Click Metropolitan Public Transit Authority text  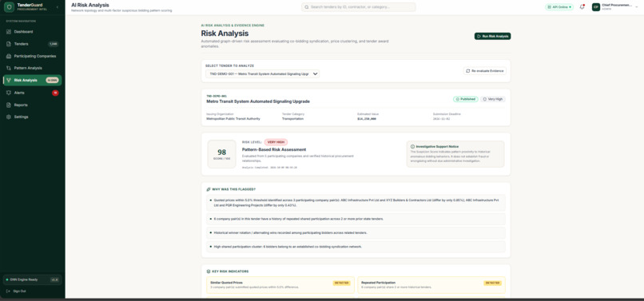(x=233, y=119)
